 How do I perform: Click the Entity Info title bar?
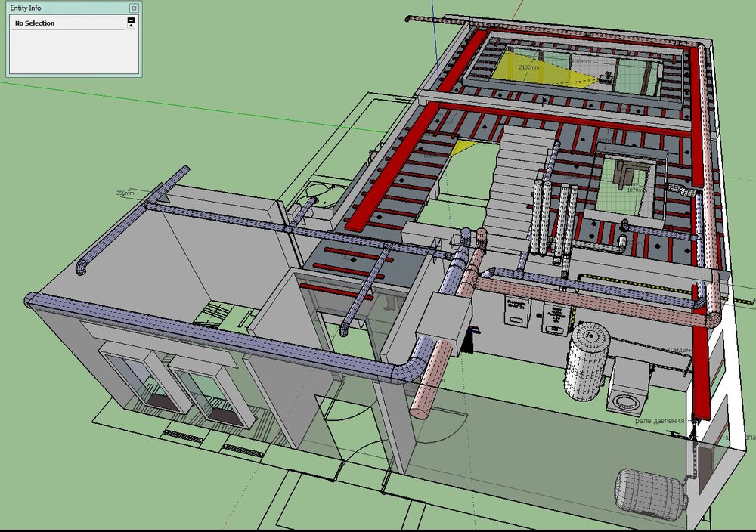pos(74,8)
